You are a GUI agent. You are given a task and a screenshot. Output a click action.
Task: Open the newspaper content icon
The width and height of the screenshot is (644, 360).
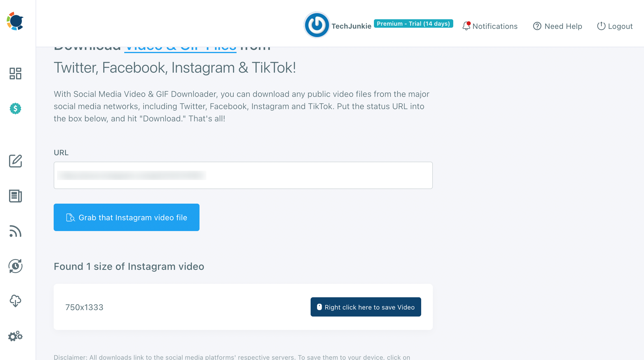(x=15, y=196)
